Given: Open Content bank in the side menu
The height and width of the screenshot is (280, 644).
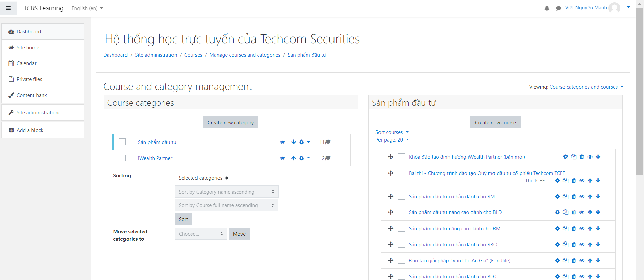Looking at the screenshot, I should pyautogui.click(x=43, y=95).
